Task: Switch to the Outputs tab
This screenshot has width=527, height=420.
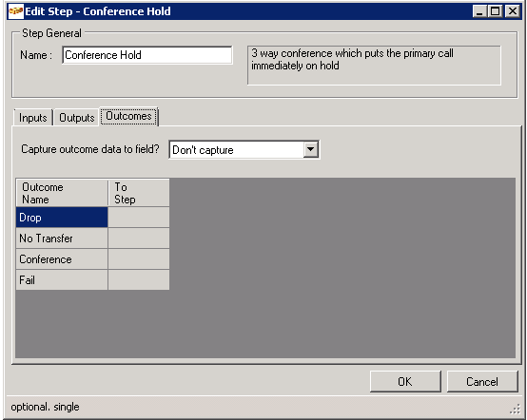Action: (77, 118)
